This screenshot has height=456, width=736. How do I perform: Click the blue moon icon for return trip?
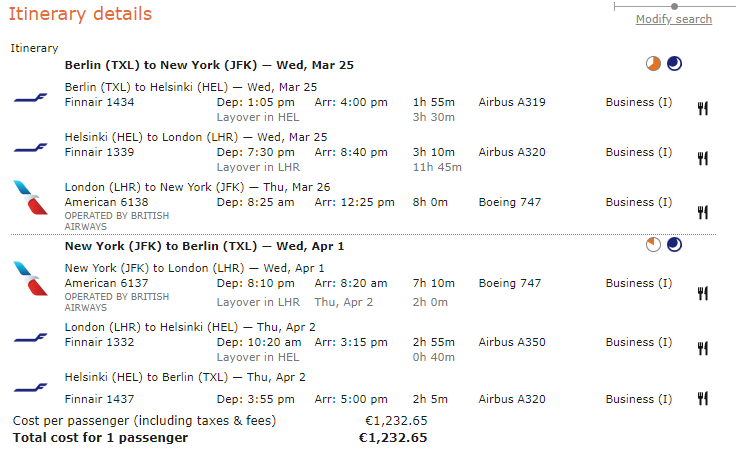[x=675, y=245]
